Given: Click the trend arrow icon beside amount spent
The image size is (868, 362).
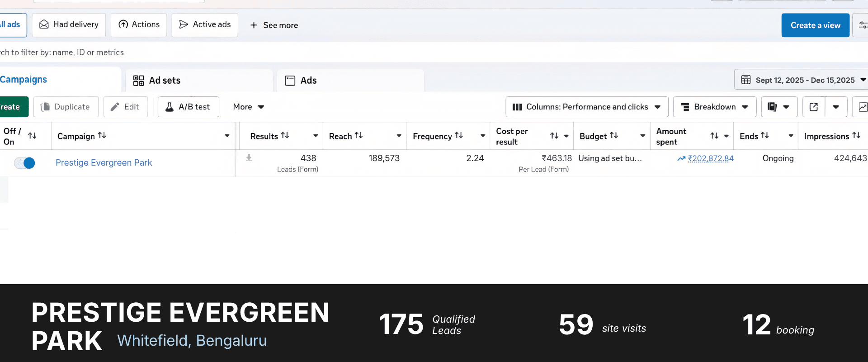Looking at the screenshot, I should click(681, 158).
